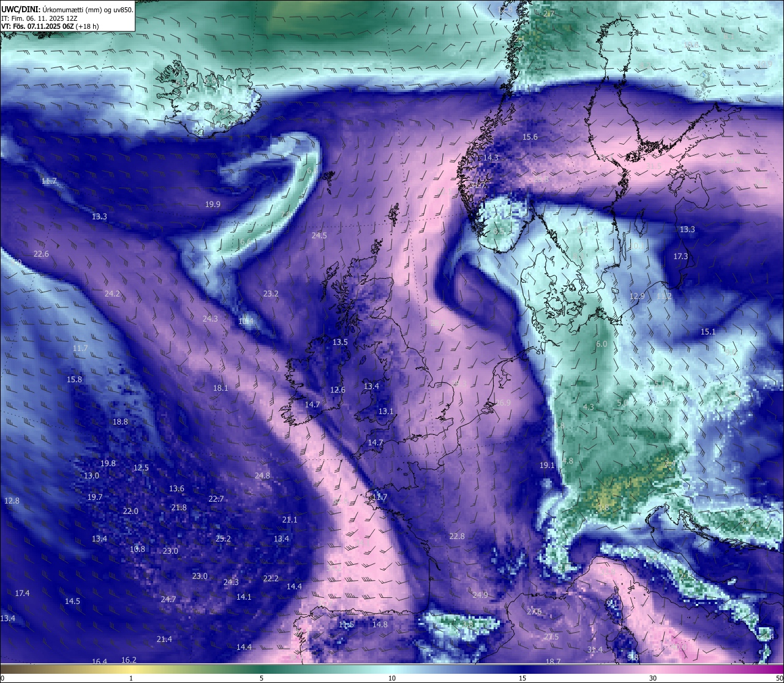Click the 11.5 value over Spain
784x683 pixels.
click(x=346, y=625)
